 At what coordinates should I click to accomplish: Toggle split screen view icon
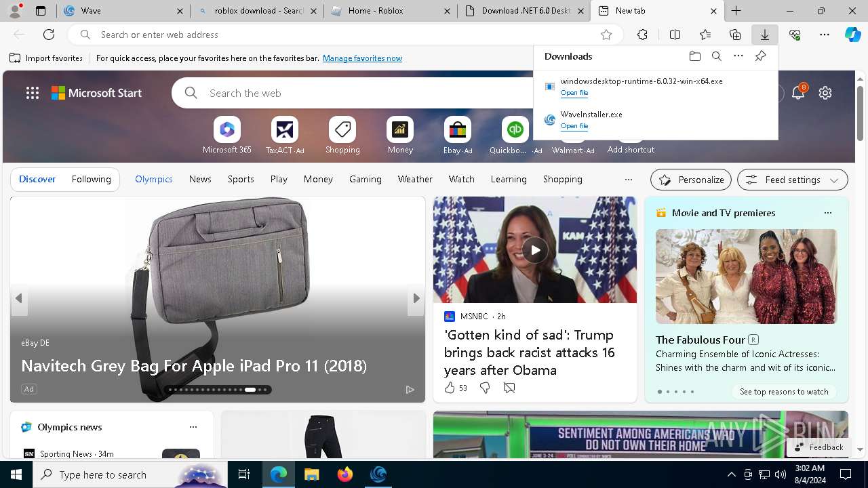(x=675, y=35)
